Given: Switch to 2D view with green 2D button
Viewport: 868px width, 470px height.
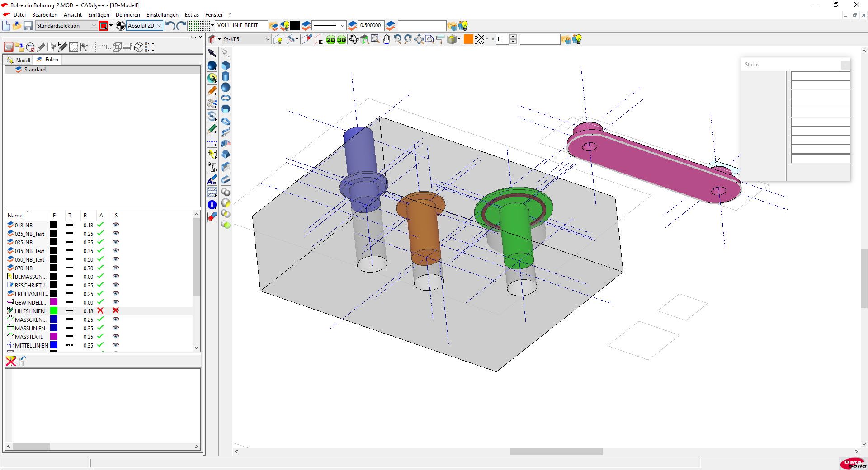Looking at the screenshot, I should tap(331, 40).
